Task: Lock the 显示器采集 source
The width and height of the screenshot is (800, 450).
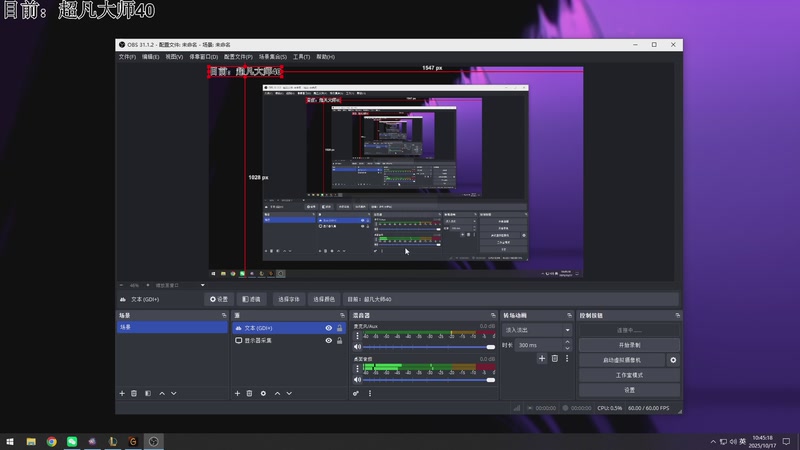Action: pos(339,340)
